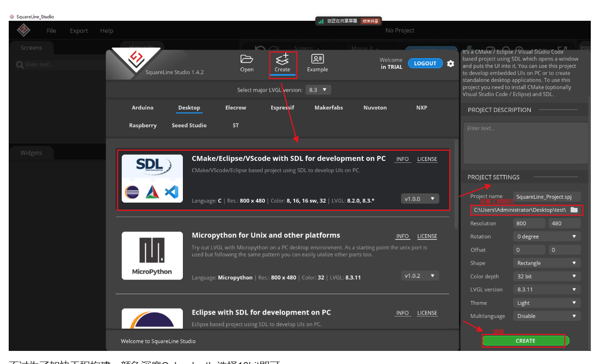Click the SquareLine Studio logo in menu bar
The height and width of the screenshot is (364, 600).
point(24,30)
